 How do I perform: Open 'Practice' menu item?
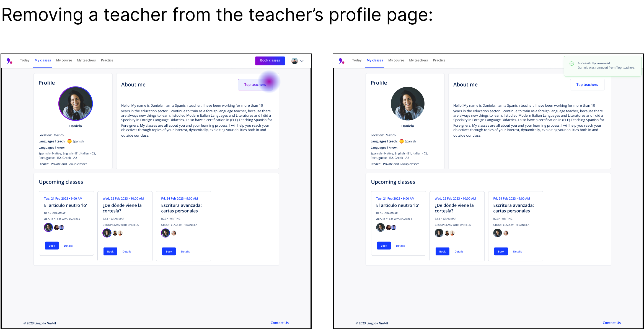click(x=107, y=60)
